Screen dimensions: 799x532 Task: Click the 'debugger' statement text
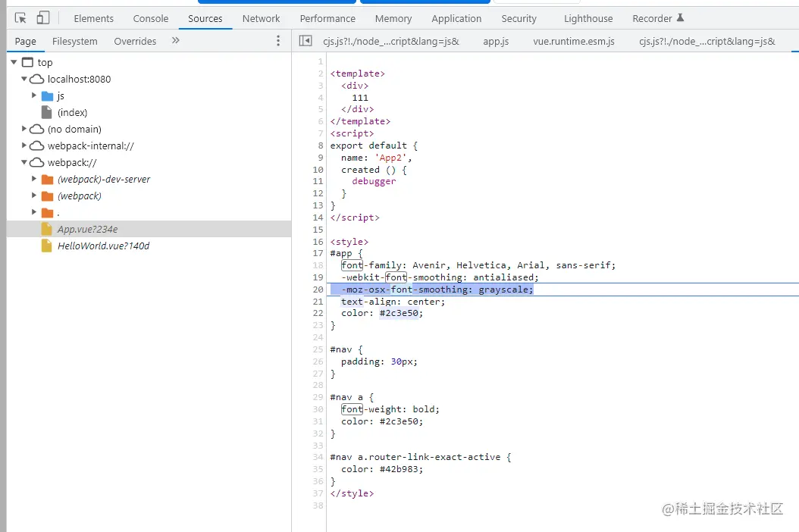tap(374, 181)
